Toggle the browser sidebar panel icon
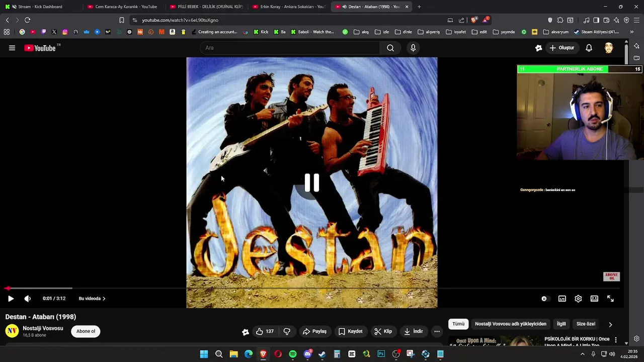This screenshot has height=362, width=644. click(596, 20)
